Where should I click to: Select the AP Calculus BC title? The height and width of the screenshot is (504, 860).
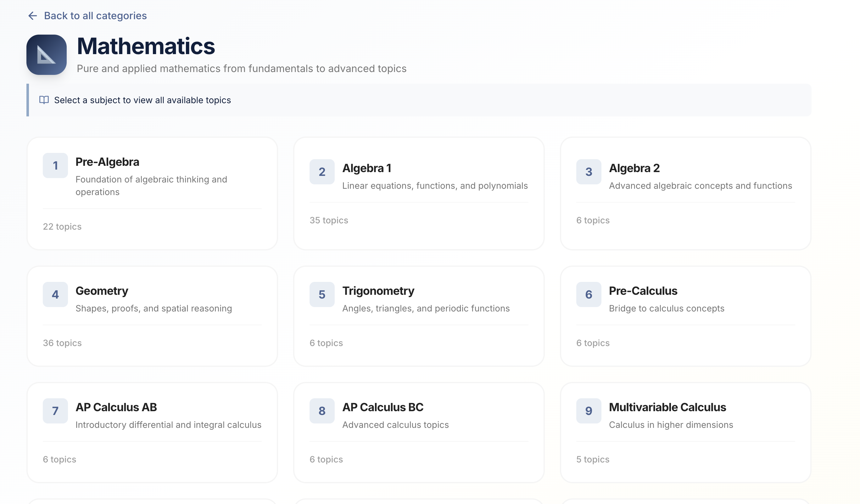[x=383, y=407]
